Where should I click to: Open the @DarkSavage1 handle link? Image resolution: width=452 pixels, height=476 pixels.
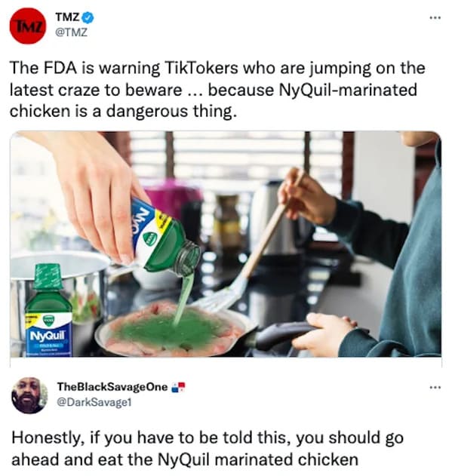[x=94, y=402]
